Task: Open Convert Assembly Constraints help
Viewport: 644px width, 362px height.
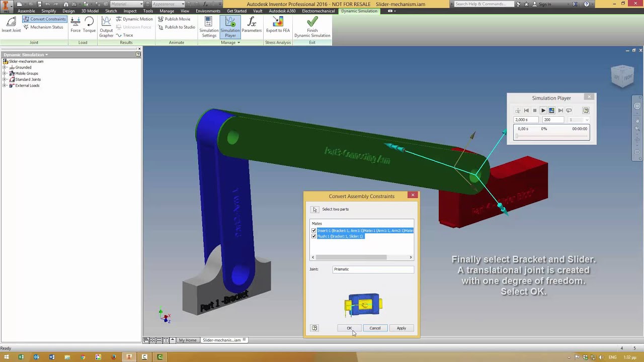Action: point(314,328)
